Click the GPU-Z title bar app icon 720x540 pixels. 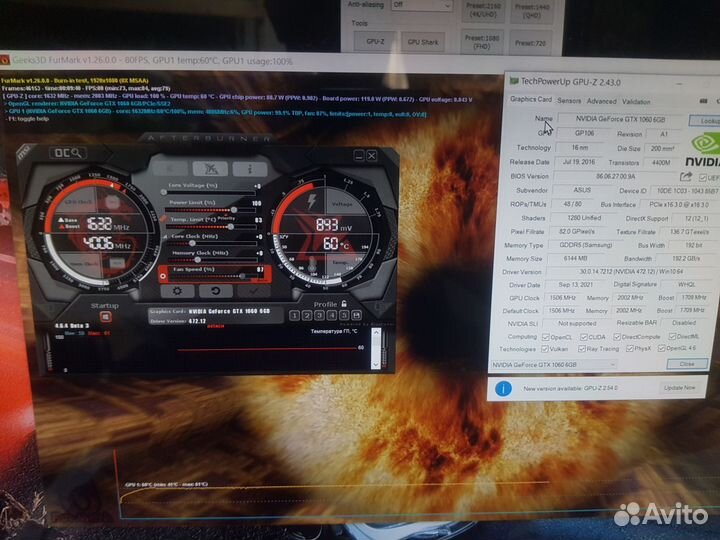(514, 81)
